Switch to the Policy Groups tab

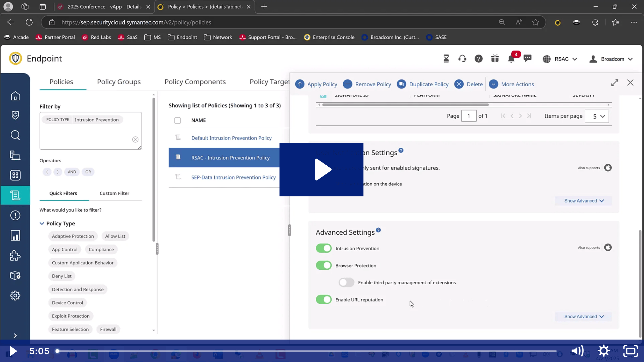tap(119, 82)
